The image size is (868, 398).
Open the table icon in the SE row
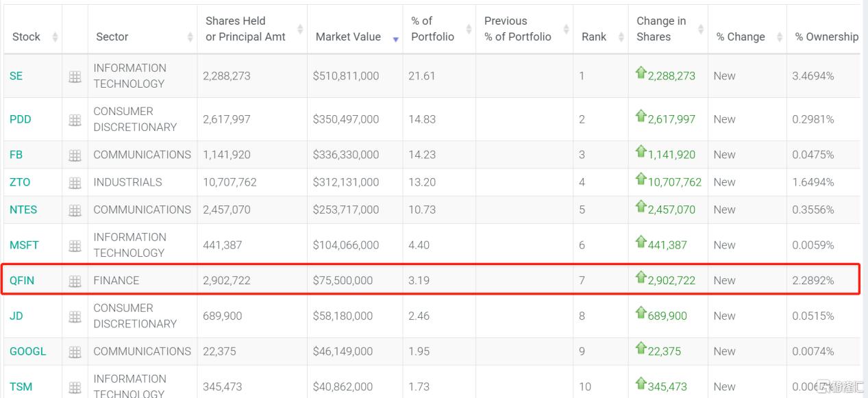point(75,77)
